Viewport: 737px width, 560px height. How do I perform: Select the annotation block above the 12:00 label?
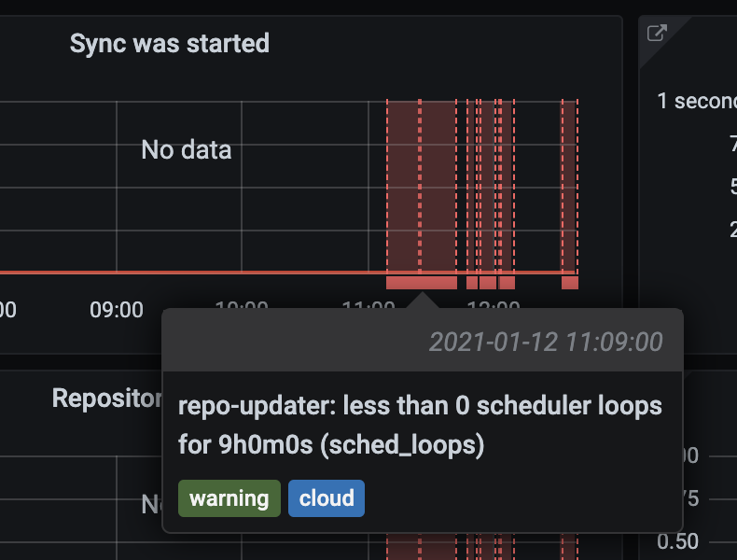(x=488, y=283)
